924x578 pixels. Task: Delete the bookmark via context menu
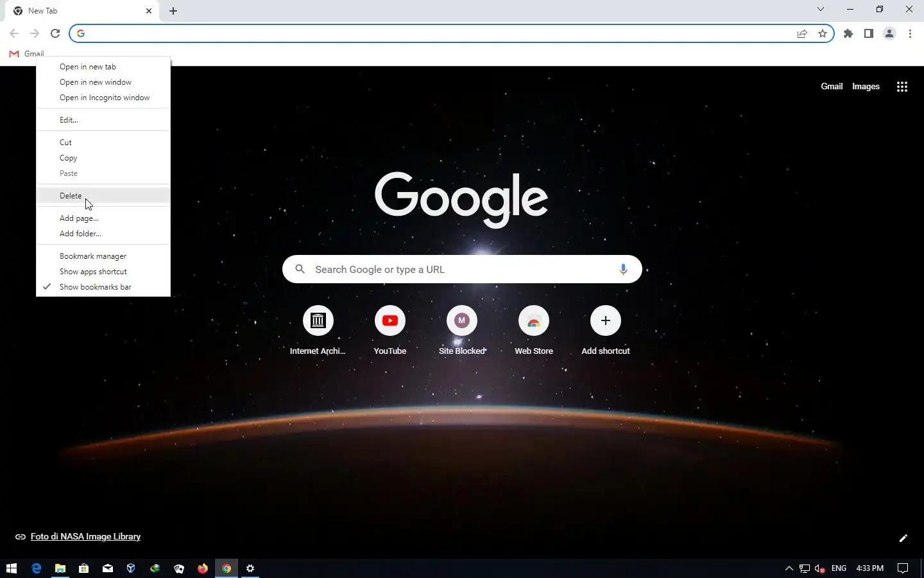[103, 196]
